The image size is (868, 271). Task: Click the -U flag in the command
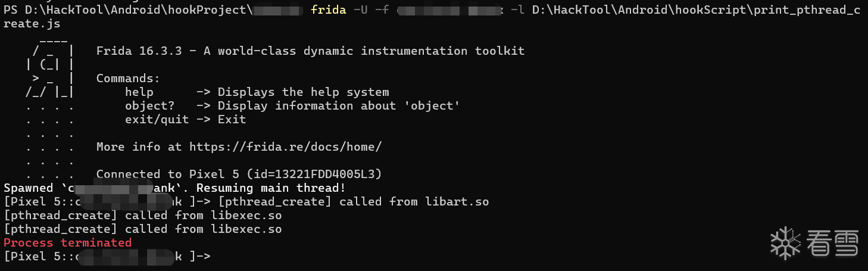coord(361,11)
